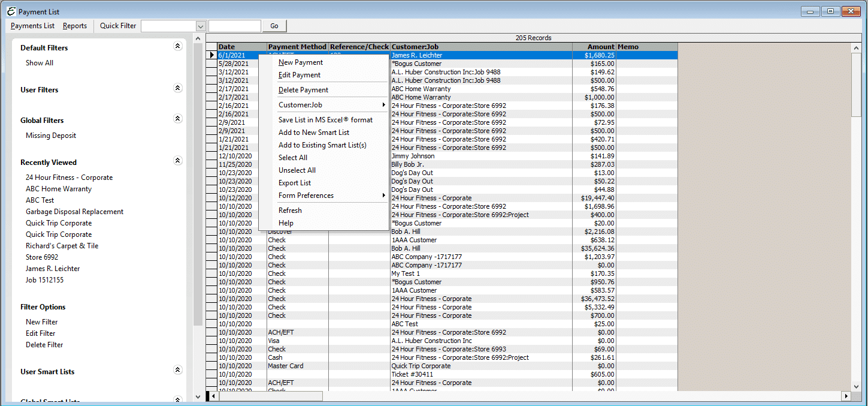Sort by the Reference/Check column header
Image resolution: width=868 pixels, height=406 pixels.
[359, 47]
